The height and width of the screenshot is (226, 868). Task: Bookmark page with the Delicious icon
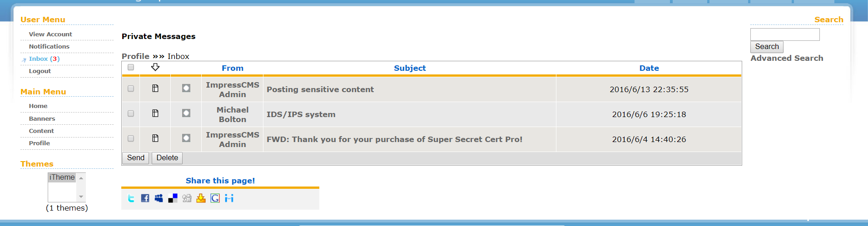tap(173, 198)
